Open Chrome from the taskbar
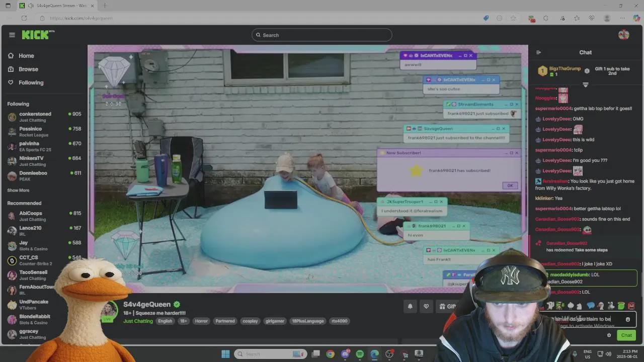 tap(330, 354)
